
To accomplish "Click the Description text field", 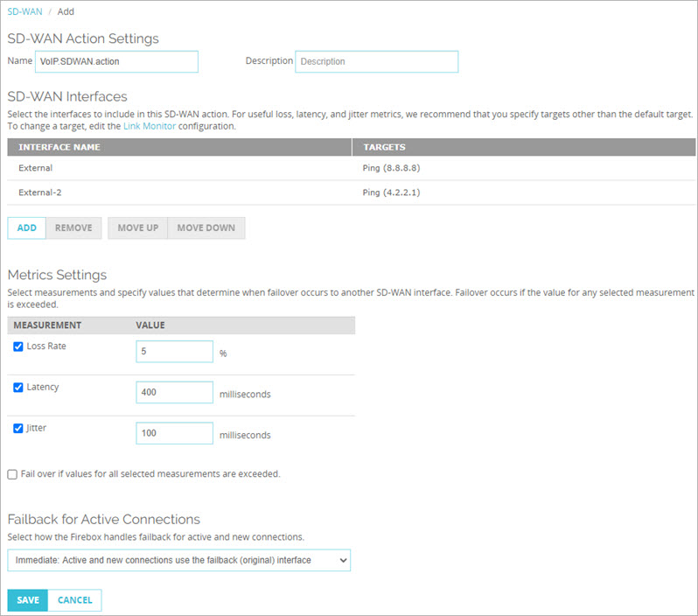I will point(376,61).
